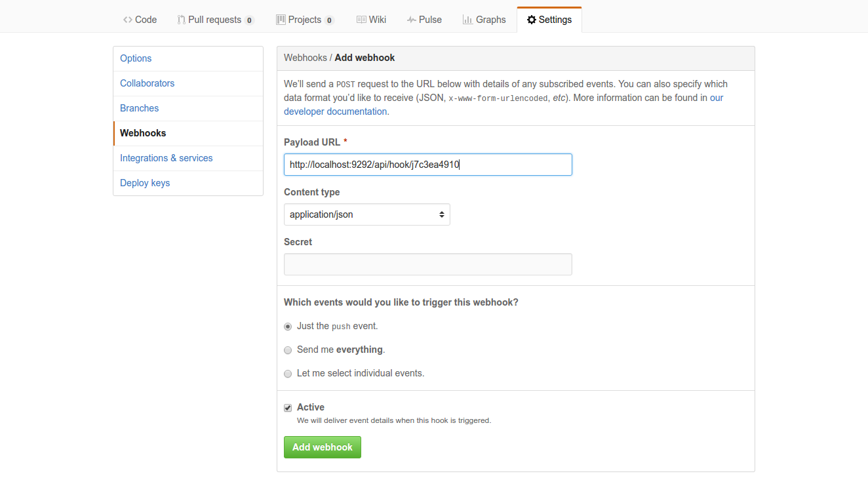Click into the Secret field
The image size is (868, 501).
[x=428, y=264]
